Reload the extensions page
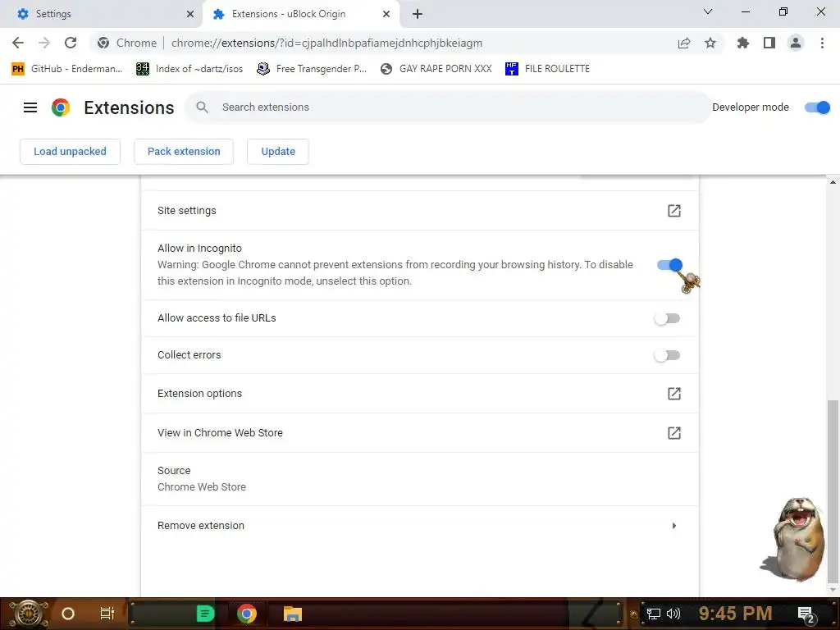This screenshot has width=840, height=630. coord(71,43)
